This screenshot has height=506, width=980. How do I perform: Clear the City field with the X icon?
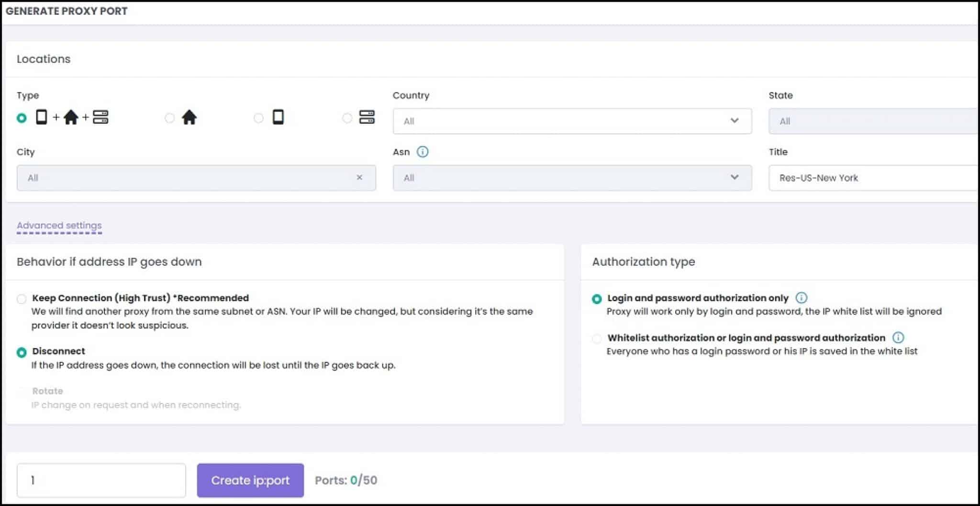tap(359, 178)
